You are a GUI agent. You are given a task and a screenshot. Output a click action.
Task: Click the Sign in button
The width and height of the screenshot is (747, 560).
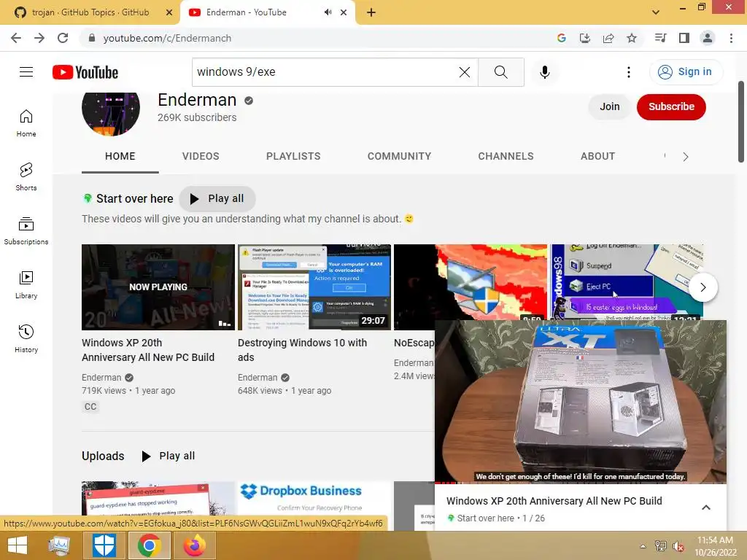click(686, 72)
